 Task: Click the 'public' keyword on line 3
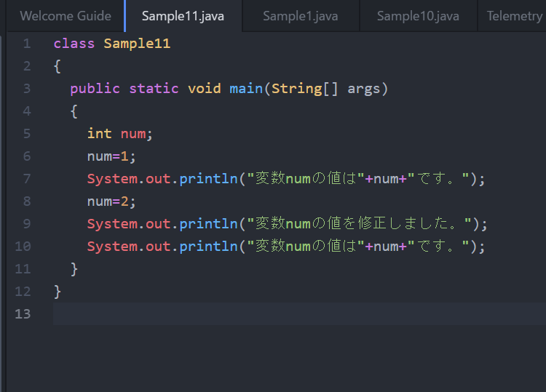click(x=95, y=89)
